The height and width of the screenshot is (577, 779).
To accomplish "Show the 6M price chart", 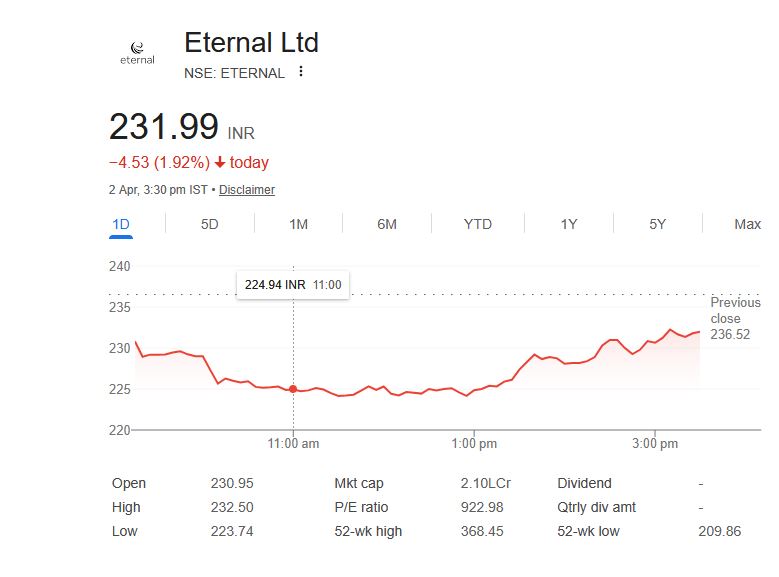I will [387, 224].
